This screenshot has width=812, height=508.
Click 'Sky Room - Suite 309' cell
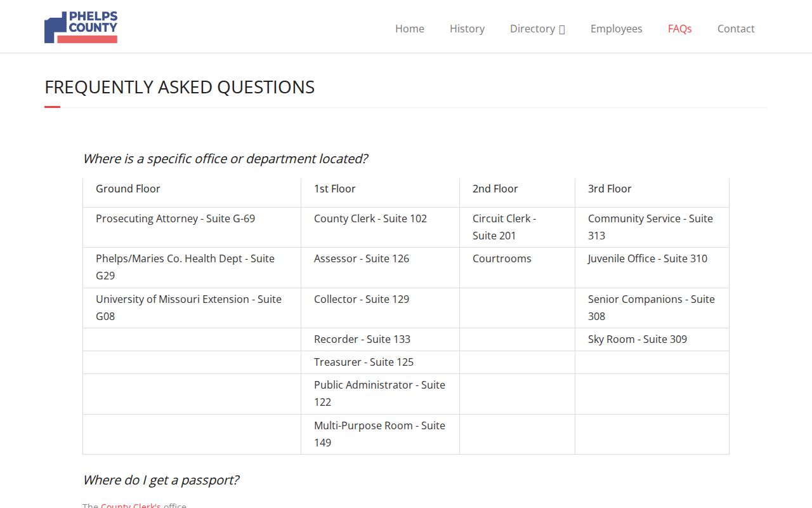click(x=652, y=339)
